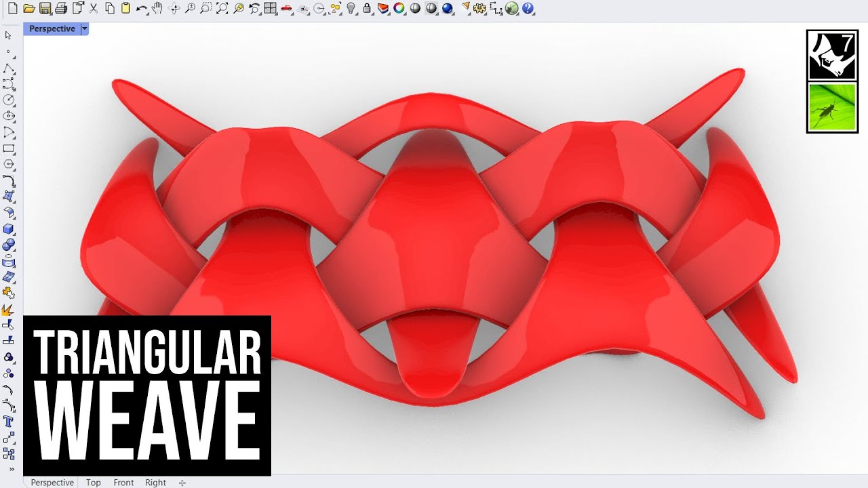Click the Perspective viewport title label
This screenshot has height=488, width=868.
point(52,29)
